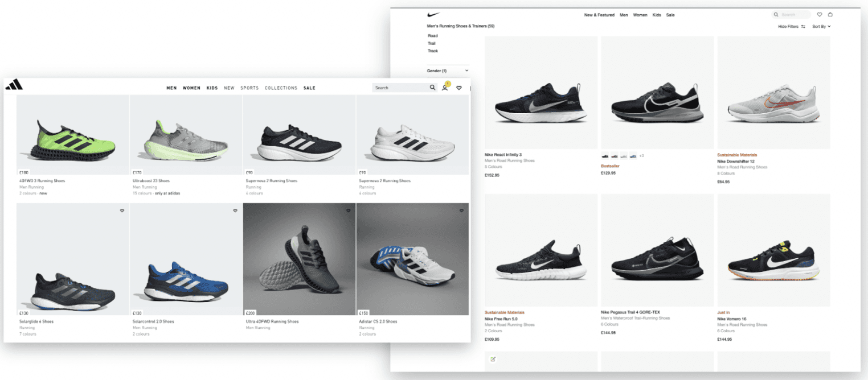Select Track category in Nike sidebar
This screenshot has height=380, width=868.
(x=433, y=51)
